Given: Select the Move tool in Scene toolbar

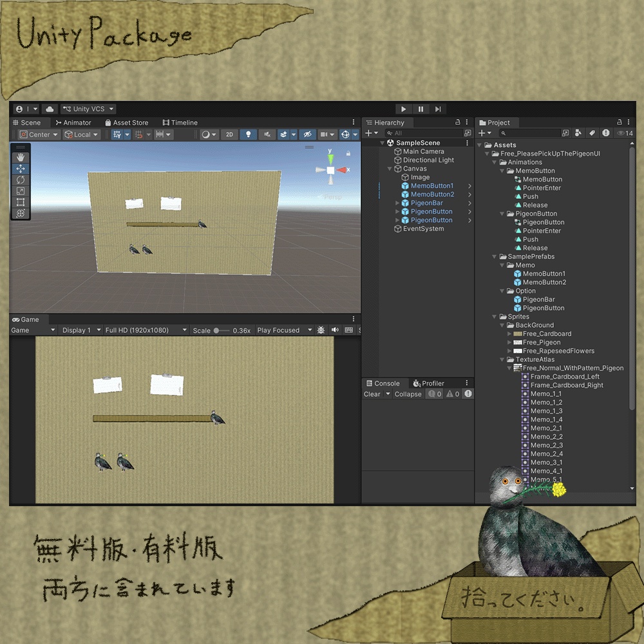Looking at the screenshot, I should (x=20, y=168).
